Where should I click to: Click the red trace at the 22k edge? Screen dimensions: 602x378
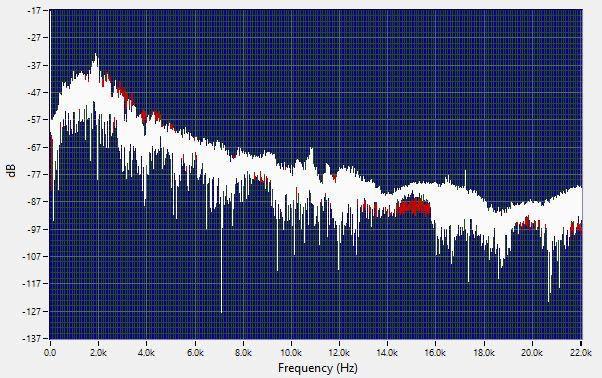[x=577, y=228]
